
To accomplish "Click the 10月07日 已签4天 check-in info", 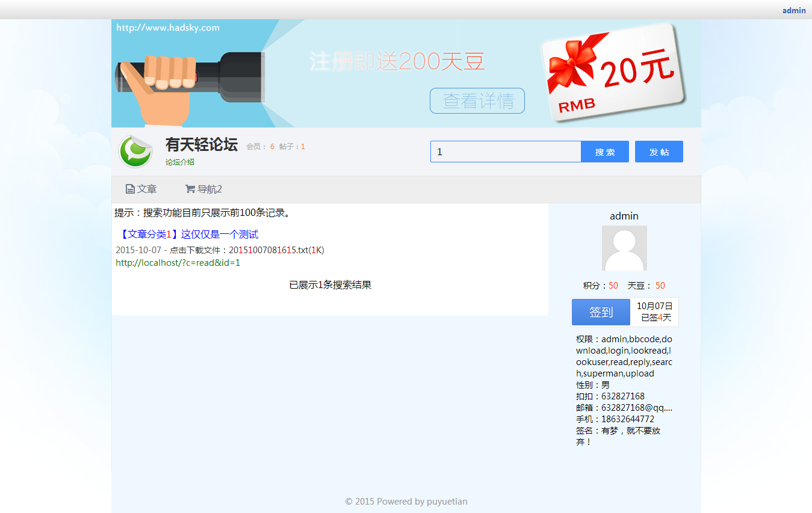I will click(654, 312).
